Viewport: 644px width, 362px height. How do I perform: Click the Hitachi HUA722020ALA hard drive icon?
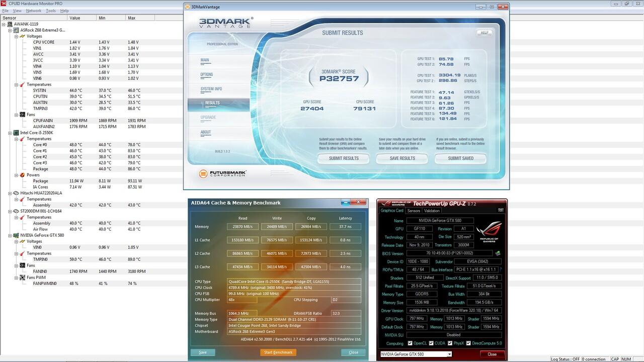pyautogui.click(x=16, y=193)
